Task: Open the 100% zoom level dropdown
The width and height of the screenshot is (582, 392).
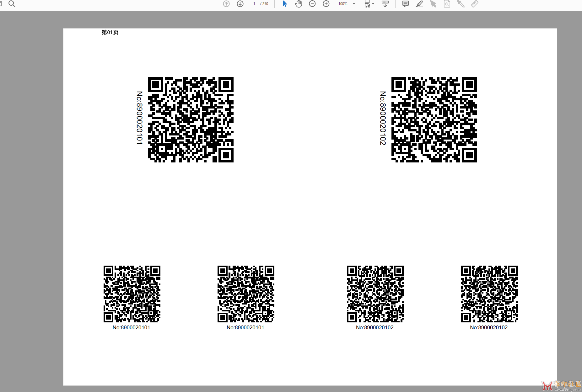Action: [347, 4]
